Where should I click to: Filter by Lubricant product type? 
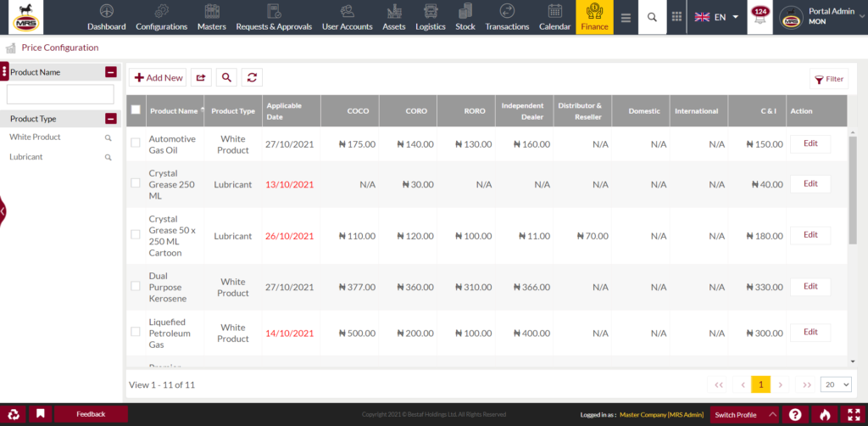(26, 157)
